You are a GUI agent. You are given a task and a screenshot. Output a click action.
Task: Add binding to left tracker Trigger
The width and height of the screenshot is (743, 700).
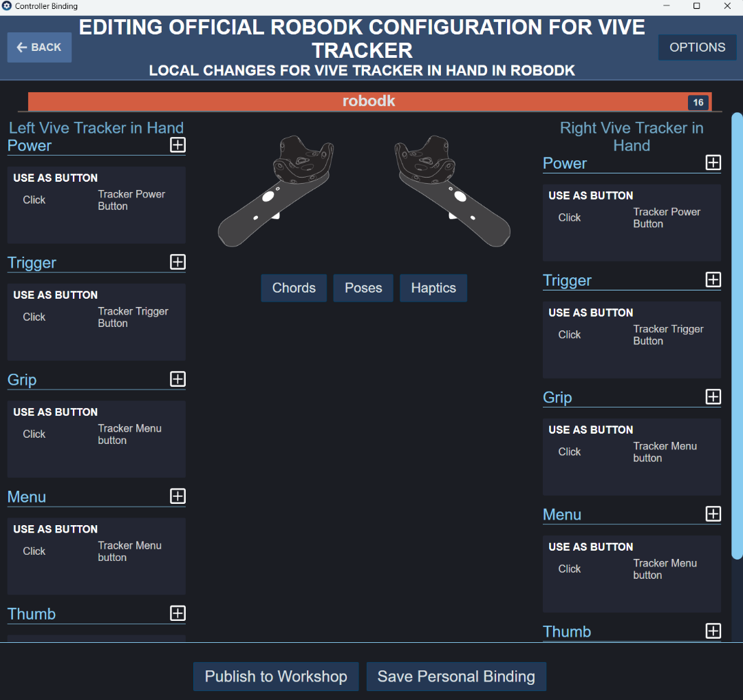[177, 262]
